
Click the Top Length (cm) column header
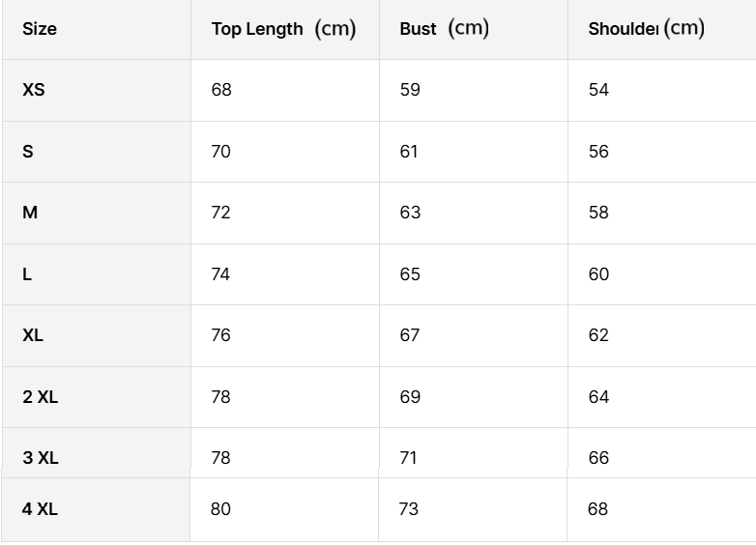pos(283,29)
